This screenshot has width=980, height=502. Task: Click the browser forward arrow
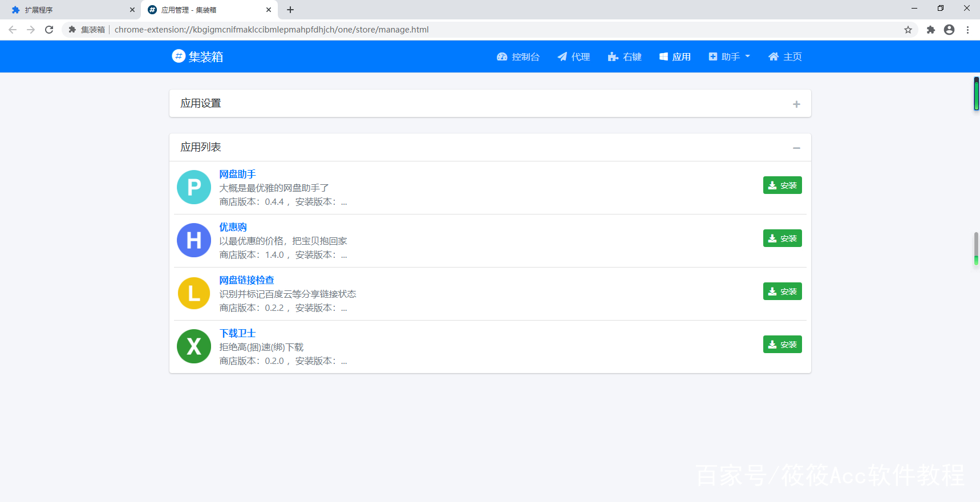click(x=31, y=30)
